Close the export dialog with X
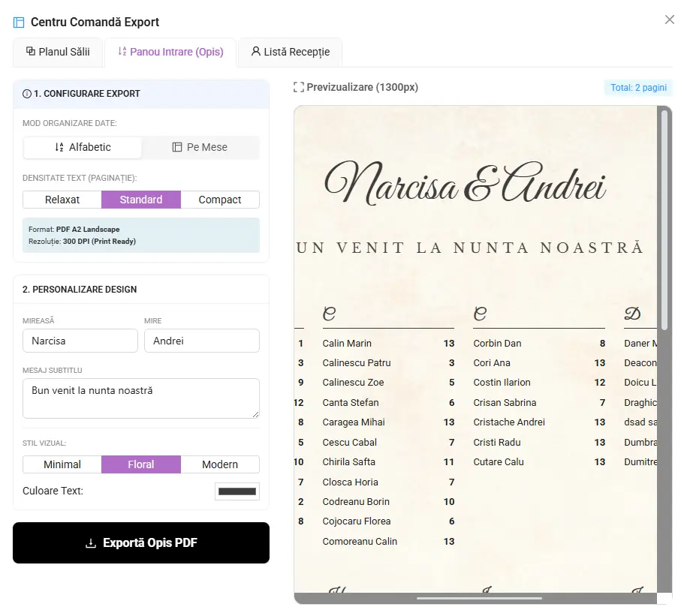 click(x=669, y=20)
